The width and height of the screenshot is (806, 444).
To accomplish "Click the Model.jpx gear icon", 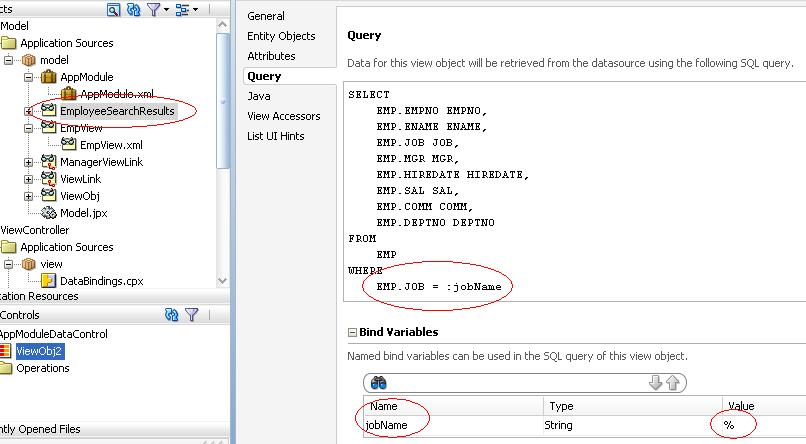I will click(49, 213).
